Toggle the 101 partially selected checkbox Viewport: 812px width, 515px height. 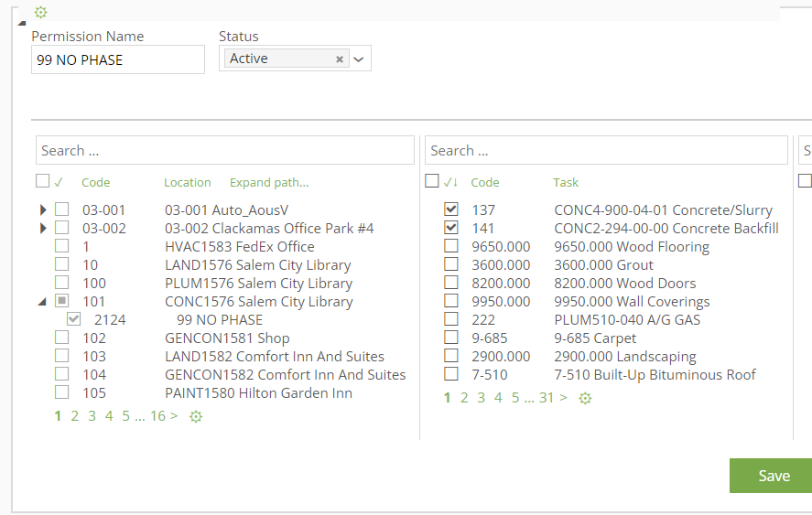click(61, 300)
